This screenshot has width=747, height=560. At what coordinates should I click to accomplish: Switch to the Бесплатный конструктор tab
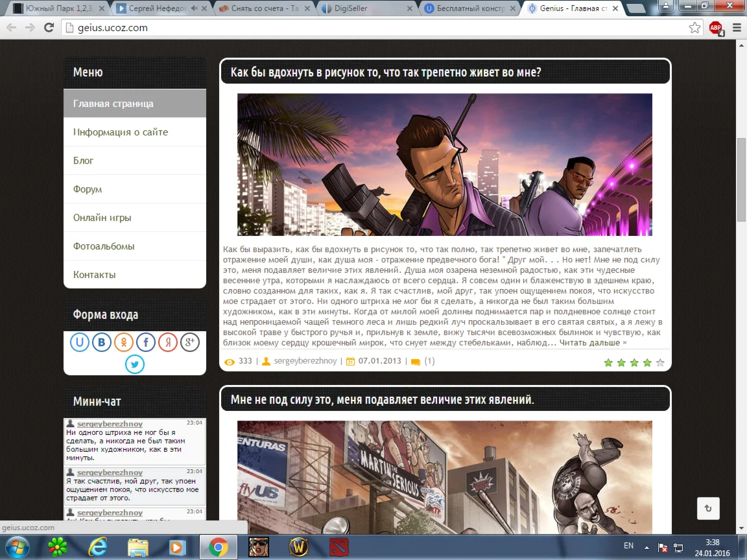point(469,8)
